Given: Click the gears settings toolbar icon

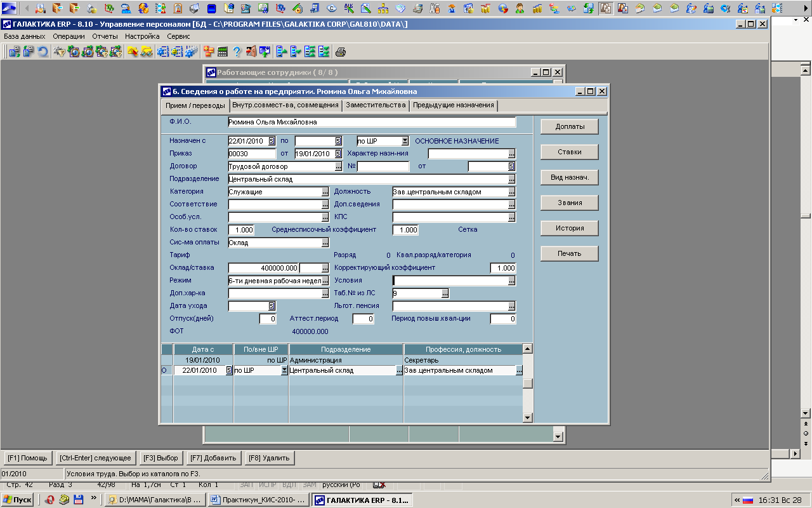Looking at the screenshot, I should (192, 52).
